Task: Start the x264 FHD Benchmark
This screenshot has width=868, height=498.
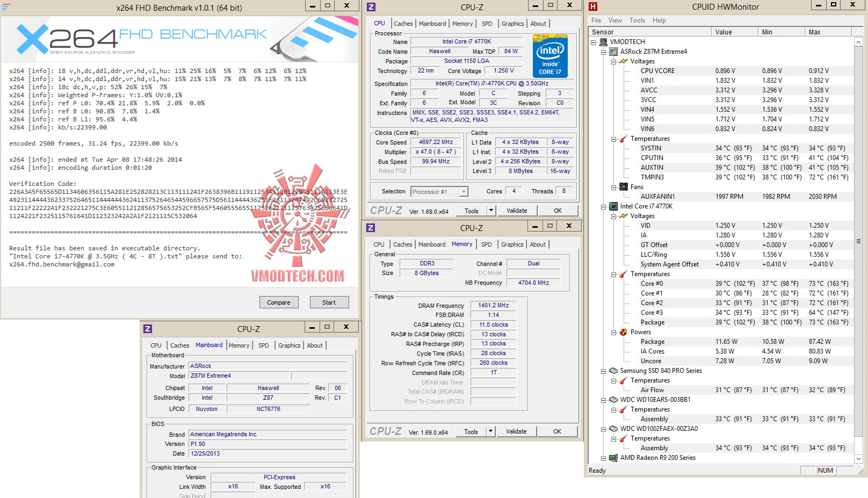Action: tap(329, 302)
